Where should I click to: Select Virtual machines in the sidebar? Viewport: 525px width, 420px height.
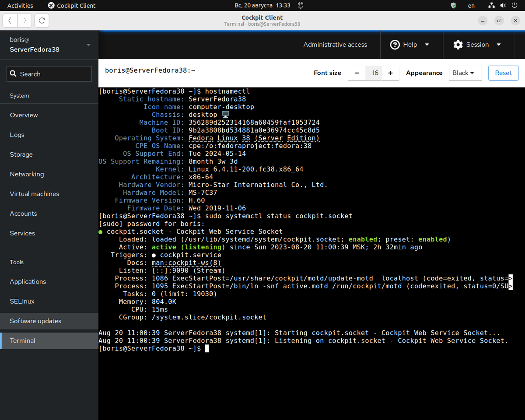point(35,193)
